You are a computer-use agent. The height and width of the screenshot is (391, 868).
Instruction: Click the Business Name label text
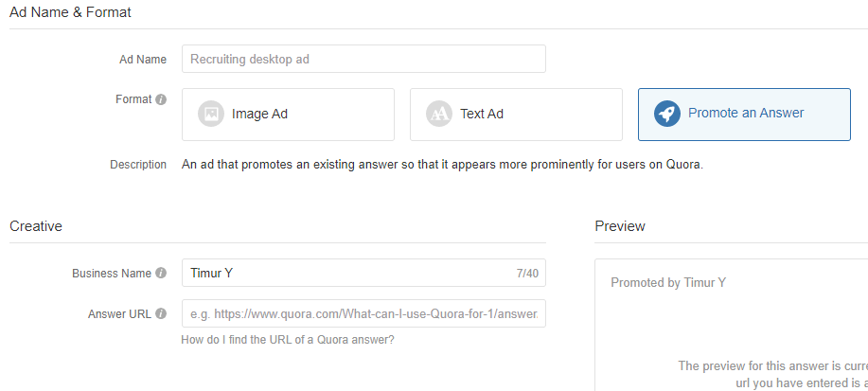(x=112, y=273)
